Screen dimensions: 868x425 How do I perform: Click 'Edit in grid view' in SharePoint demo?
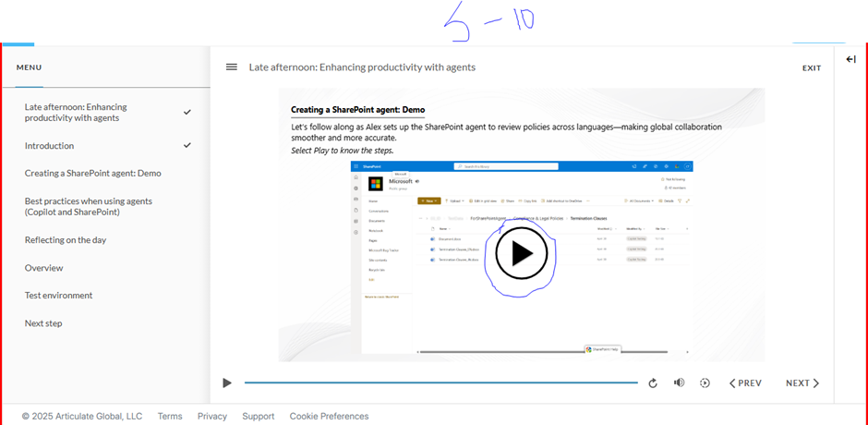[483, 200]
